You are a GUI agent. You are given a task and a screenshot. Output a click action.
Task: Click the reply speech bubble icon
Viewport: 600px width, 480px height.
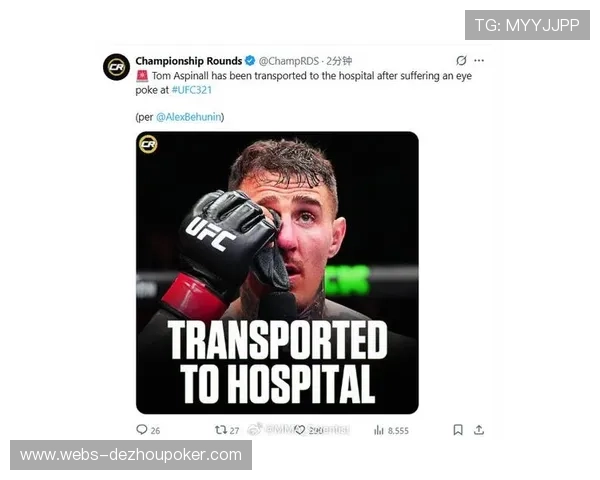(x=142, y=429)
